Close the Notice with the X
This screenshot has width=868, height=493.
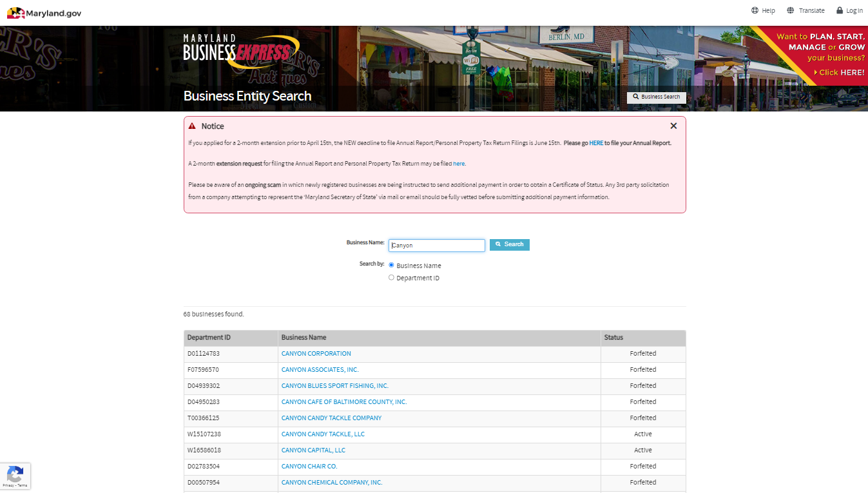673,126
